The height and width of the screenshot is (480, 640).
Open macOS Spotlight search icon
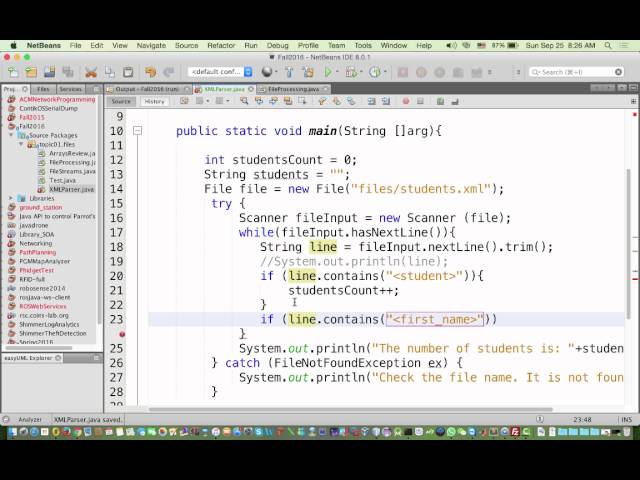[608, 45]
